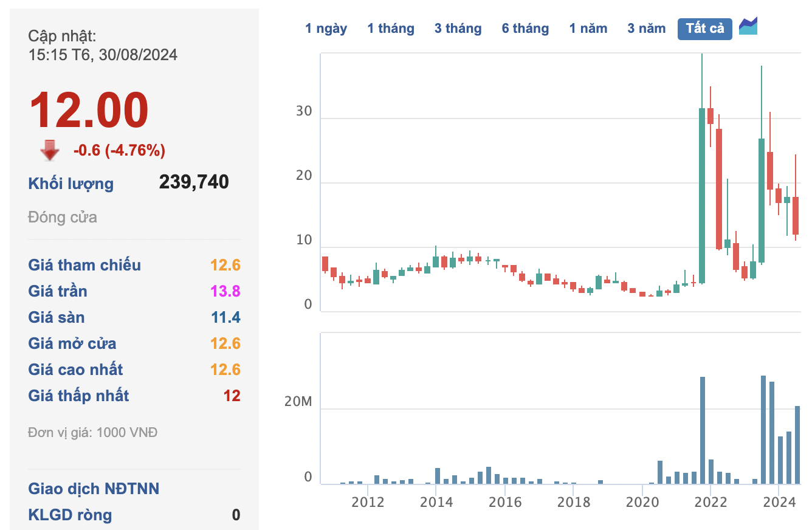Select the '1 ngày' time range
This screenshot has width=812, height=530.
(x=326, y=29)
